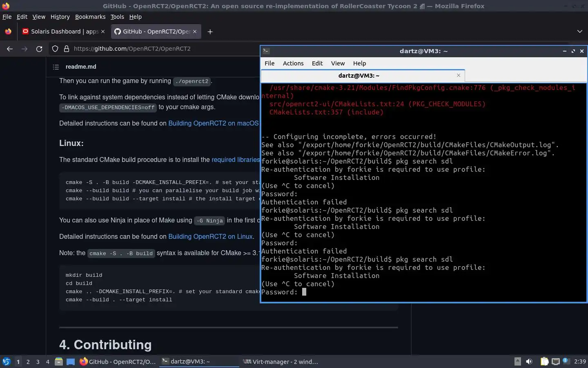Open removable media eject icon
Image resolution: width=588 pixels, height=368 pixels.
tap(517, 361)
